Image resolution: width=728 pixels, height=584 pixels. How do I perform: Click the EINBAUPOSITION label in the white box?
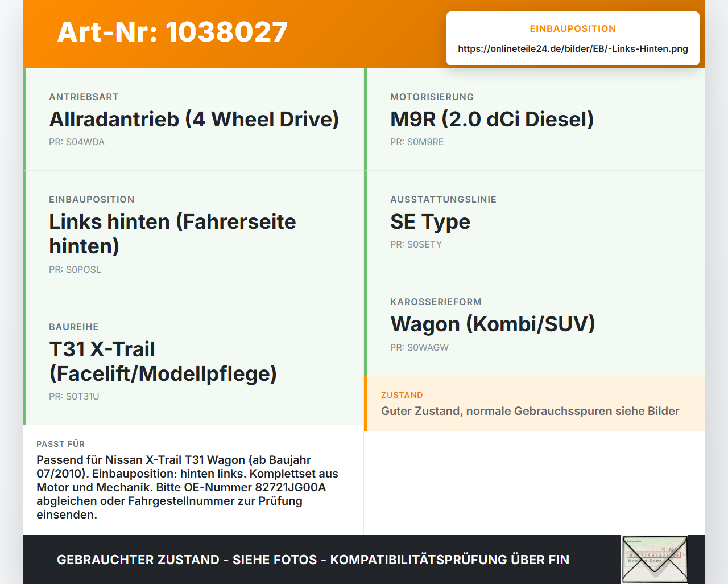(x=573, y=28)
